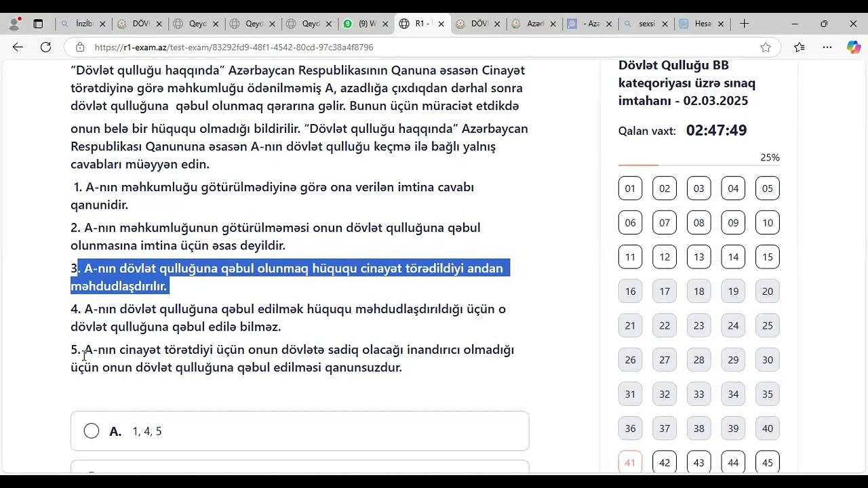The height and width of the screenshot is (488, 868).
Task: Click the exam title 'Dövlət Qulluğu BB' heading
Action: [x=673, y=66]
